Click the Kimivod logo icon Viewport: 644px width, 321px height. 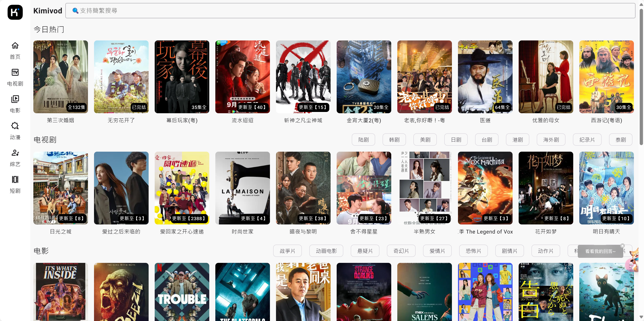pyautogui.click(x=15, y=12)
